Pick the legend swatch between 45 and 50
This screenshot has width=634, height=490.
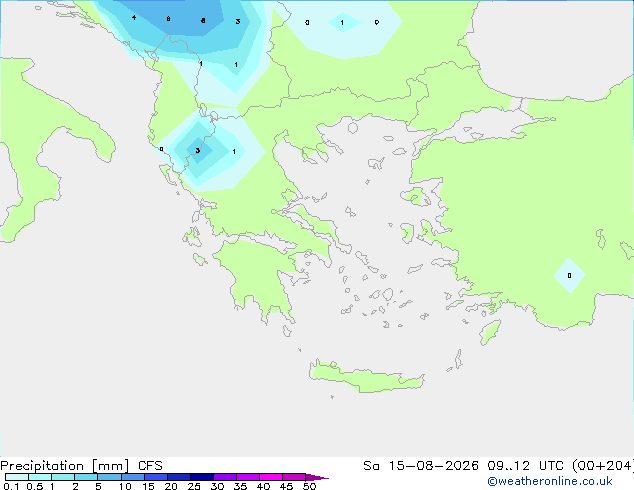294,477
